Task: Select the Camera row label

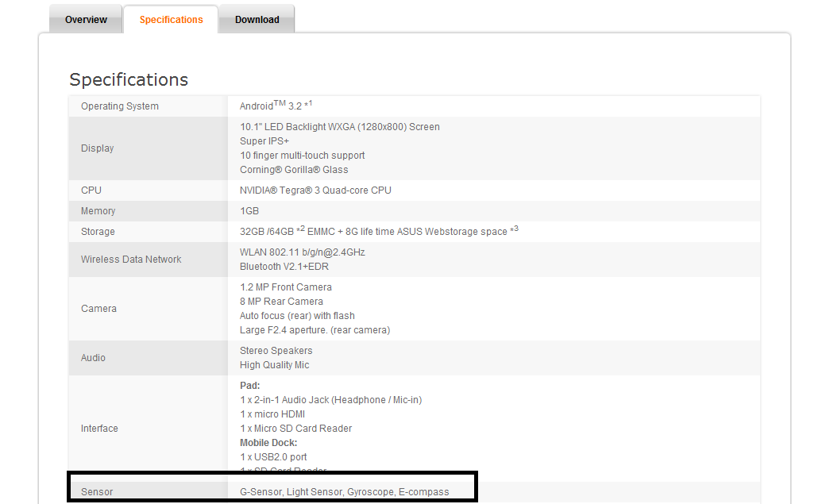Action: [x=98, y=309]
